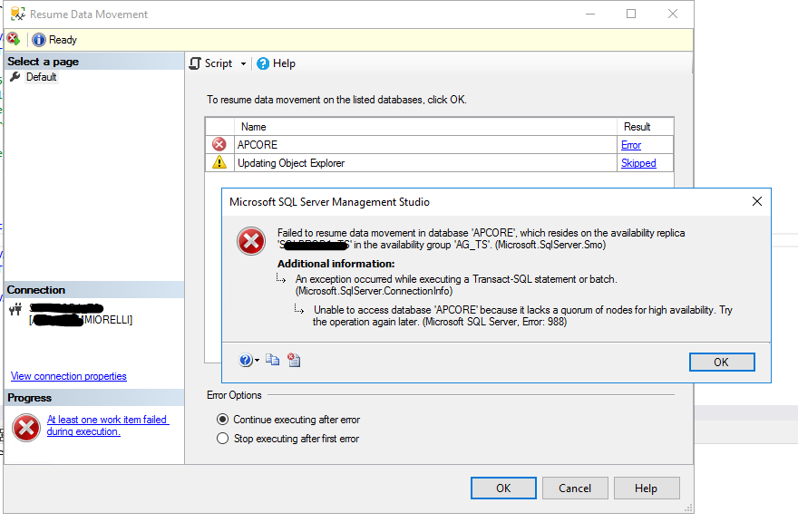
Task: Open the Skipped result link
Action: click(638, 163)
